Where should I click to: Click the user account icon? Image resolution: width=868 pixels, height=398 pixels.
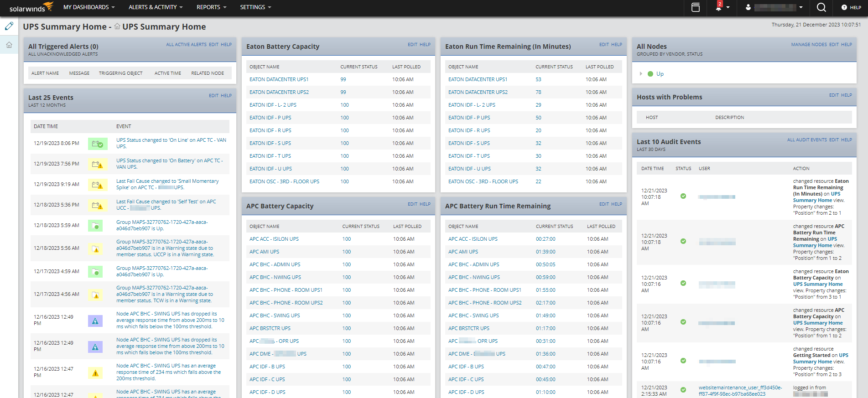(748, 7)
